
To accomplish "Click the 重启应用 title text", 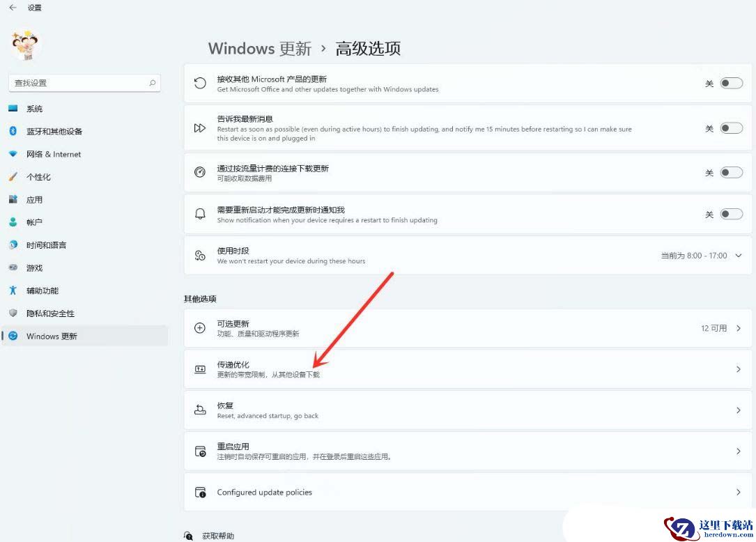I will 233,447.
